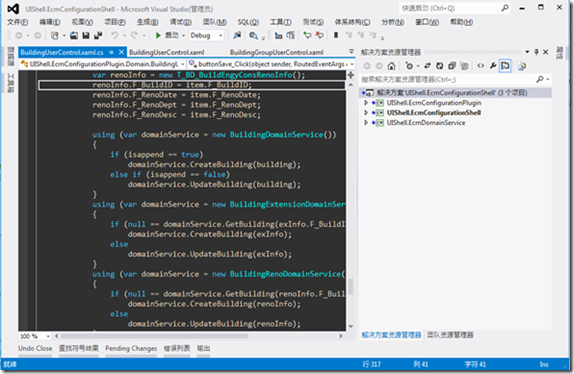
Task: Expand the UIShell.EcmConfigurationShell project
Action: tap(366, 113)
